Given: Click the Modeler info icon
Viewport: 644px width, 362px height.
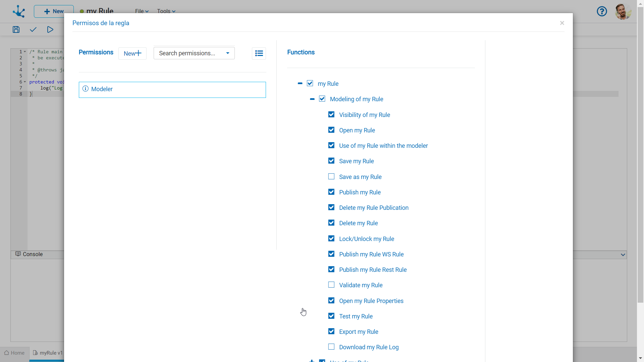Looking at the screenshot, I should [x=86, y=89].
